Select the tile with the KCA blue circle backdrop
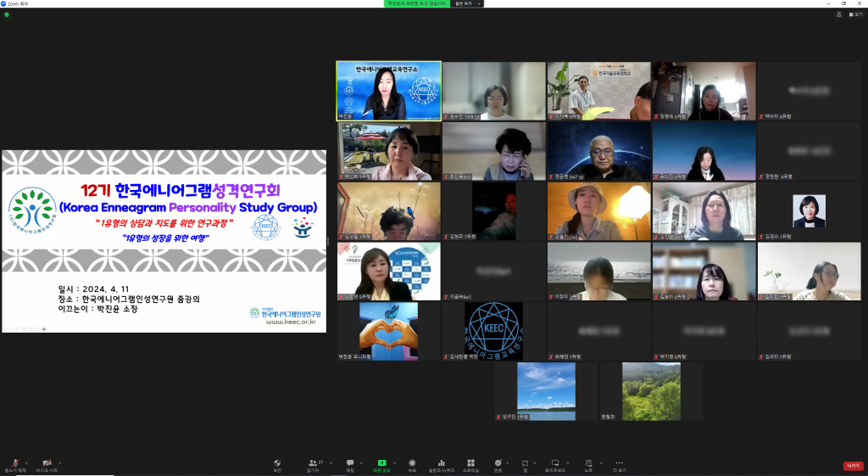 coord(388,271)
